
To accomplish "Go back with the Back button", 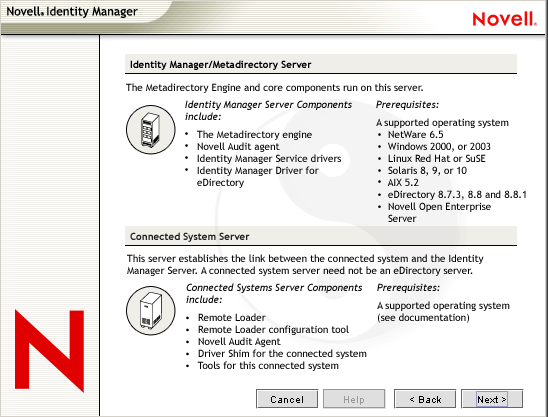I will pos(425,399).
